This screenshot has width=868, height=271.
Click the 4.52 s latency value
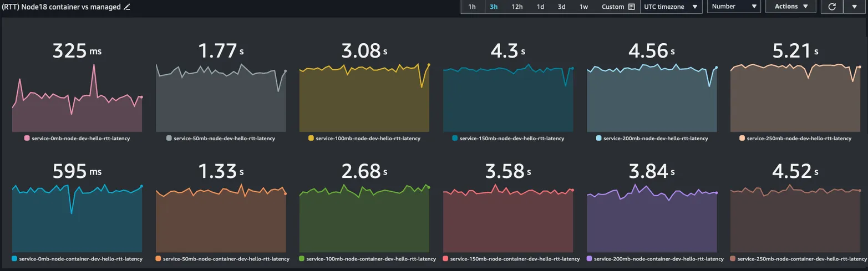(796, 172)
